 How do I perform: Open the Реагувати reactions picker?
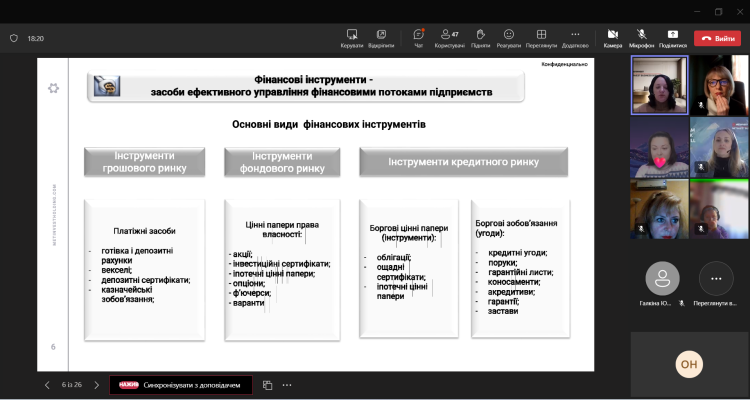509,36
